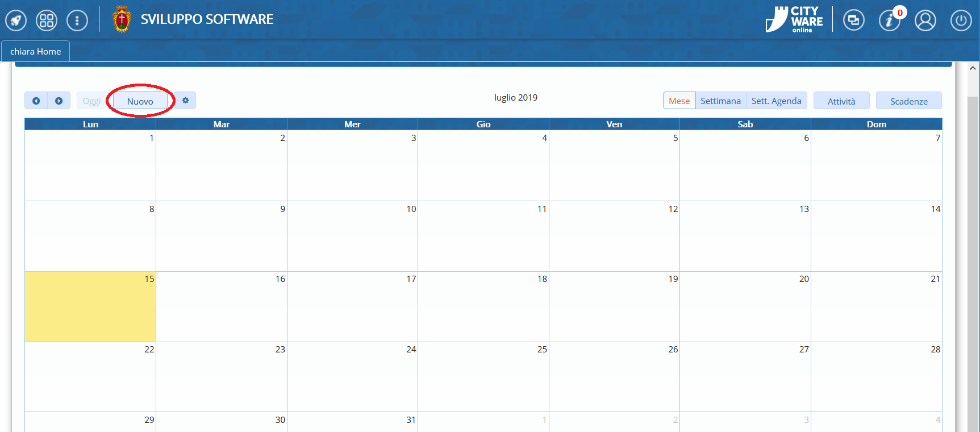The width and height of the screenshot is (980, 432).
Task: Open the apps grid menu icon
Action: coord(47,20)
